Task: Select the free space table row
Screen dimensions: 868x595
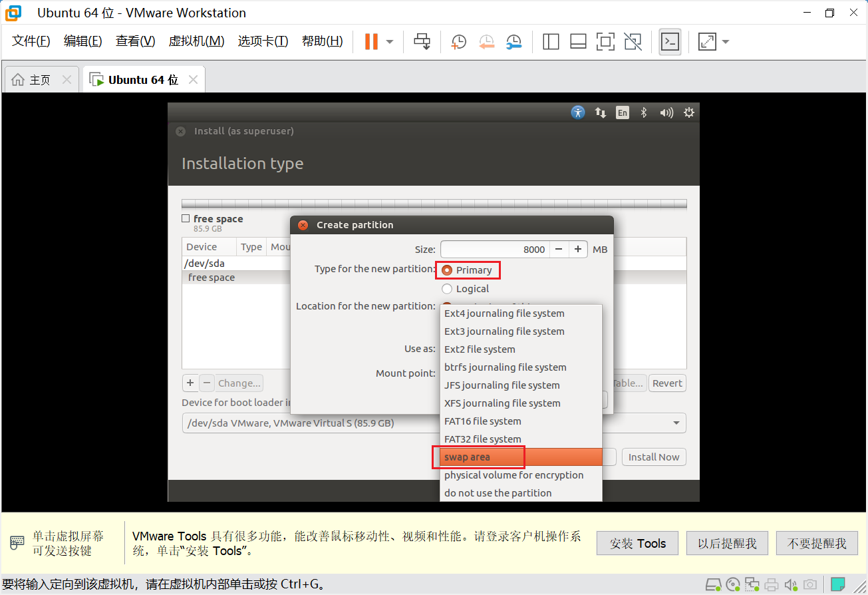Action: (x=236, y=278)
